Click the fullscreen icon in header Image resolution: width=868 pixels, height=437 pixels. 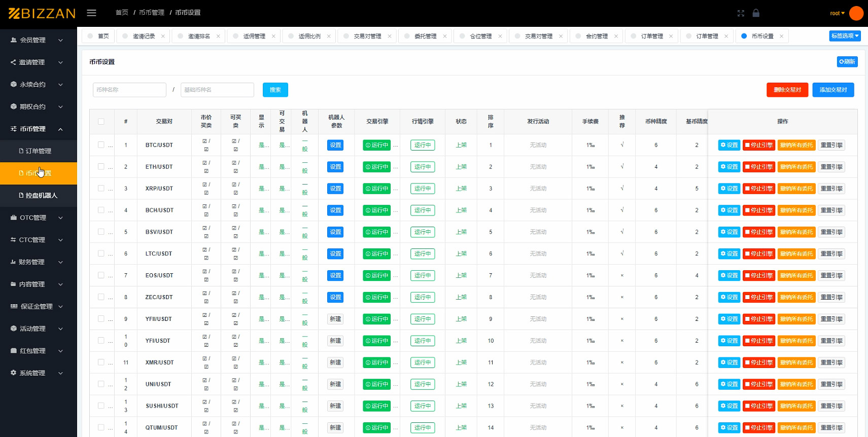click(x=741, y=13)
